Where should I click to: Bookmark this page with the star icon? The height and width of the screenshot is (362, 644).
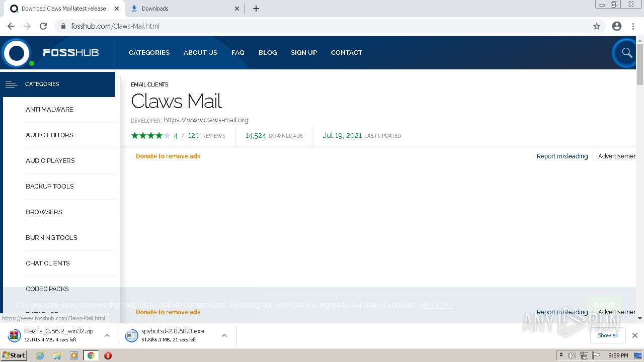pyautogui.click(x=597, y=26)
